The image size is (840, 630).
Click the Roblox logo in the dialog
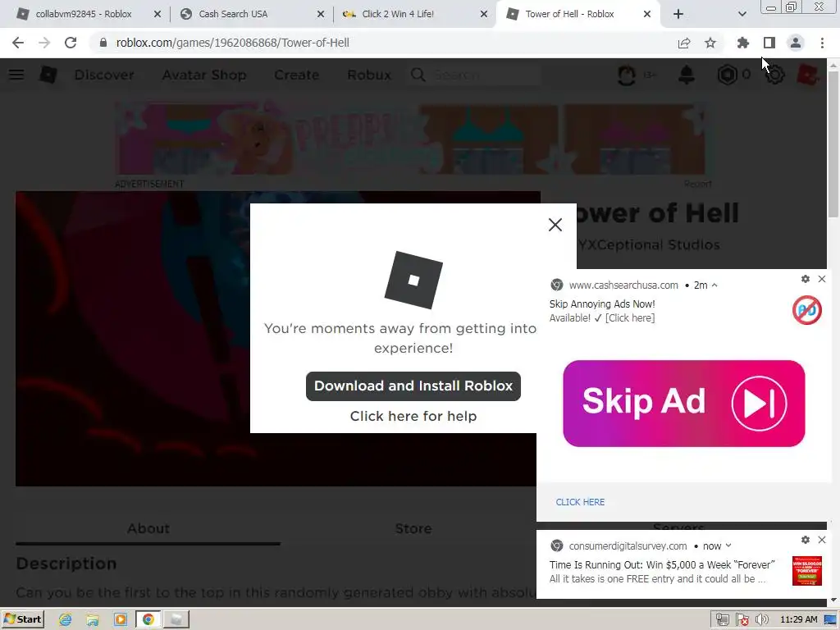click(413, 281)
